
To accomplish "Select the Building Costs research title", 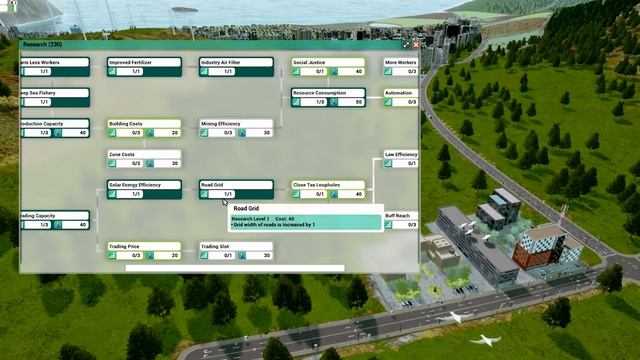I will pyautogui.click(x=126, y=124).
